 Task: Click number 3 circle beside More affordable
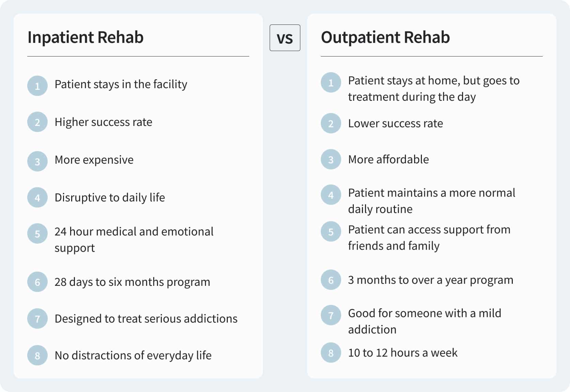coord(331,159)
